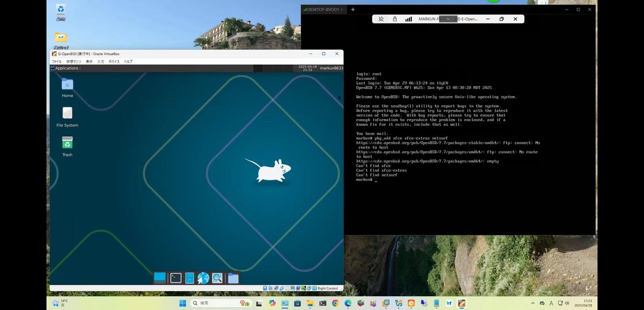Open taskbar clock showing 21:23
The image size is (644, 310).
point(583,304)
